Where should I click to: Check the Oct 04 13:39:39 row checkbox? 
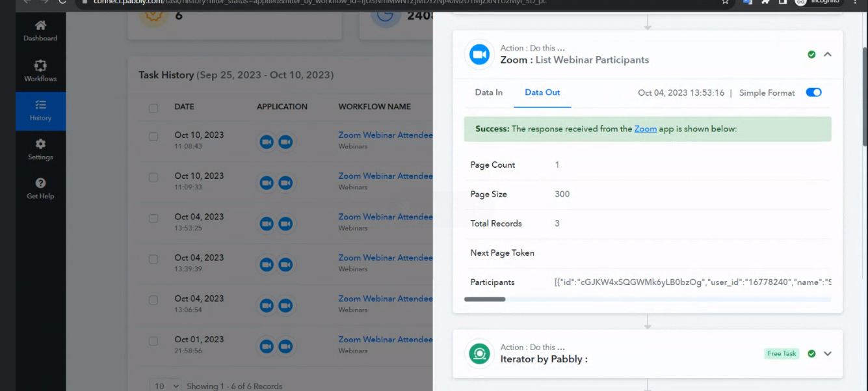(x=153, y=259)
